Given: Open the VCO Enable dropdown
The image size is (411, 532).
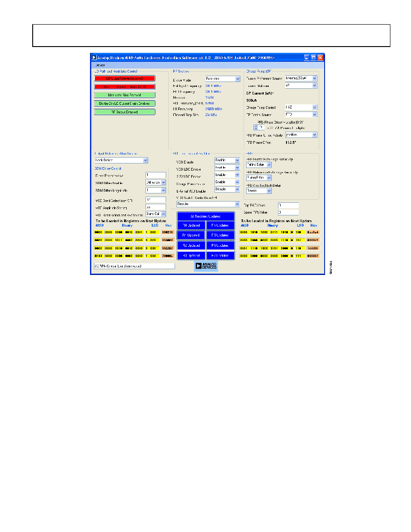Looking at the screenshot, I should (227, 160).
